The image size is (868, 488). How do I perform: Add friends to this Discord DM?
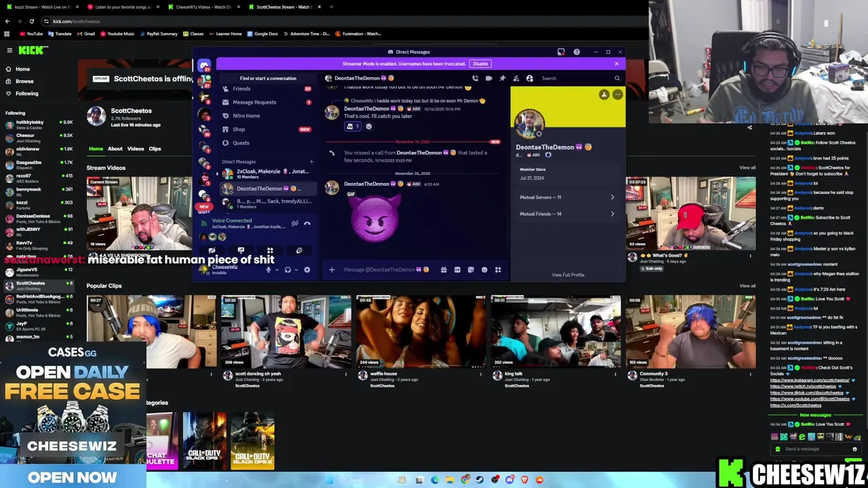coord(515,78)
